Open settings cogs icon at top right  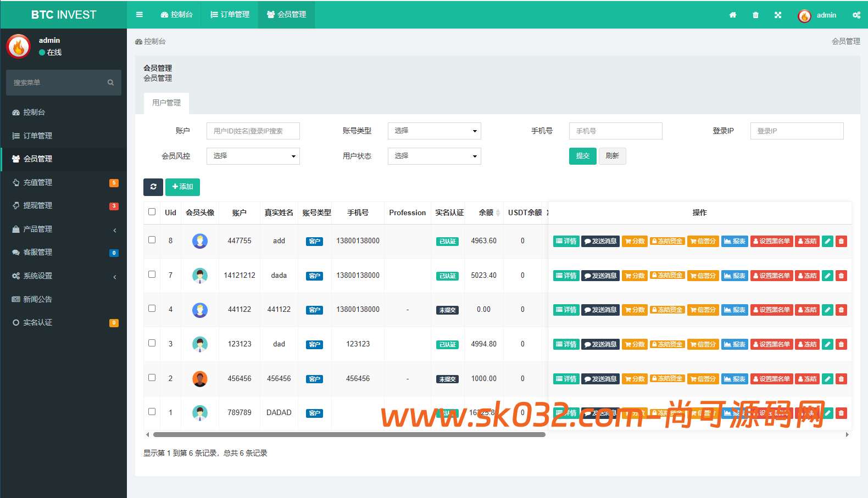(x=856, y=15)
